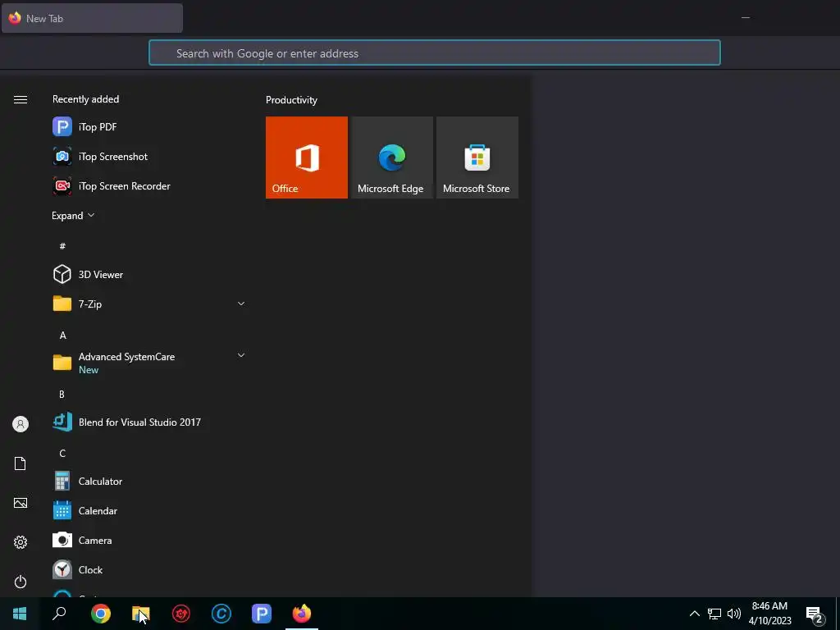Open the red iTop Screen Recorder taskbar icon
The width and height of the screenshot is (840, 630).
(x=181, y=614)
